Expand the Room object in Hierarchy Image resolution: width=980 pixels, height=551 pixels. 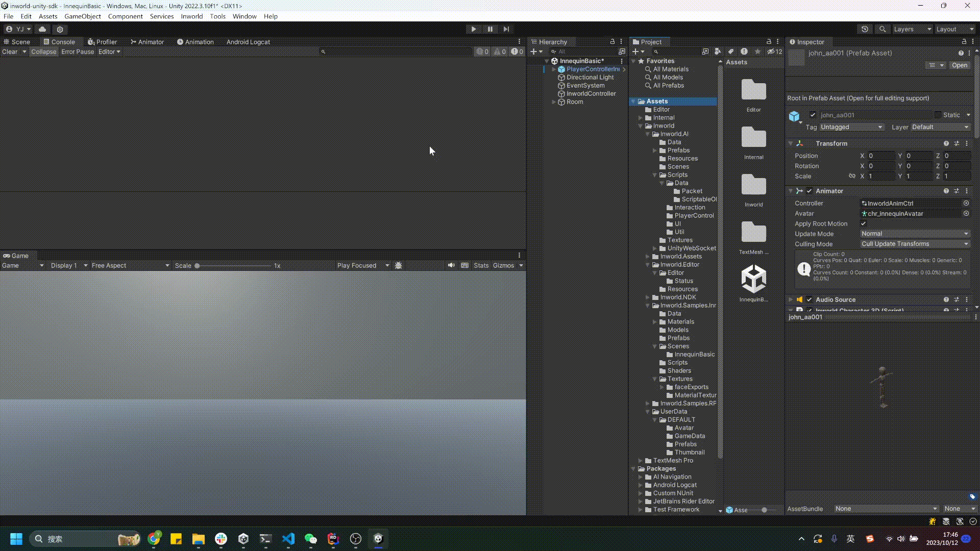tap(554, 102)
